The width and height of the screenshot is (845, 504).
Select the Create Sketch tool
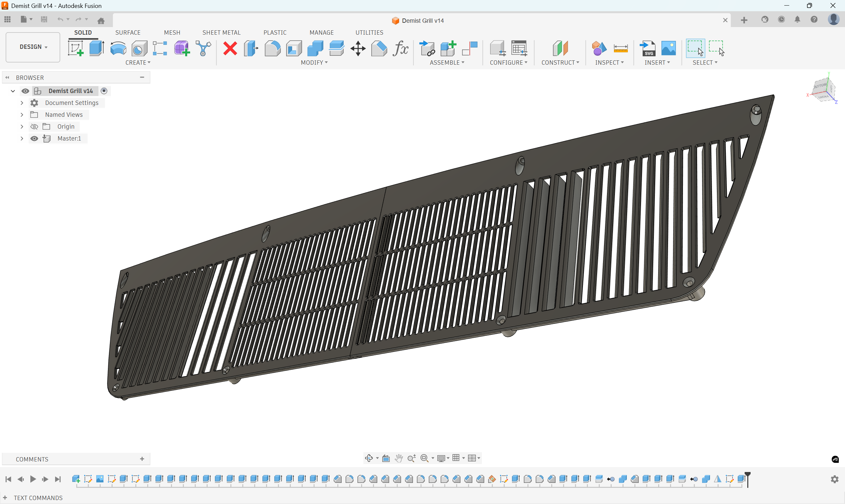point(76,48)
